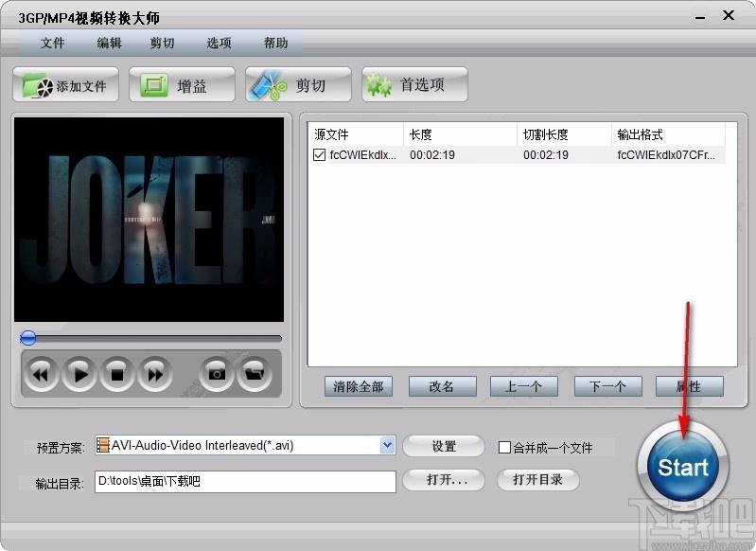
Task: Expand the 预置方案 preset dropdown arrow
Action: coord(387,445)
